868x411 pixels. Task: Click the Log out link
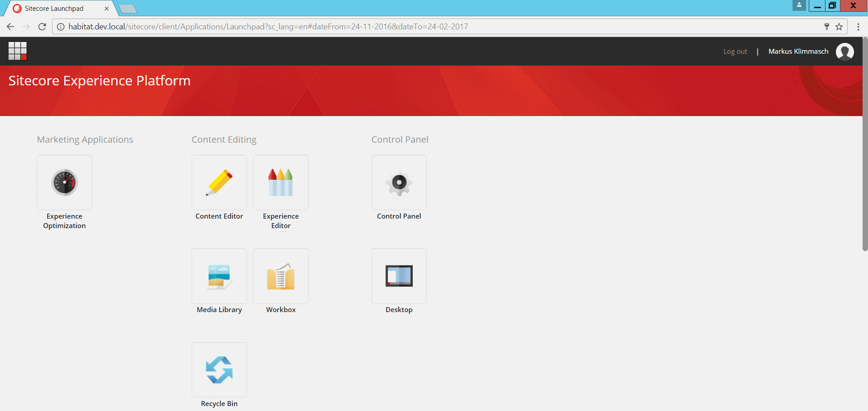(x=735, y=51)
